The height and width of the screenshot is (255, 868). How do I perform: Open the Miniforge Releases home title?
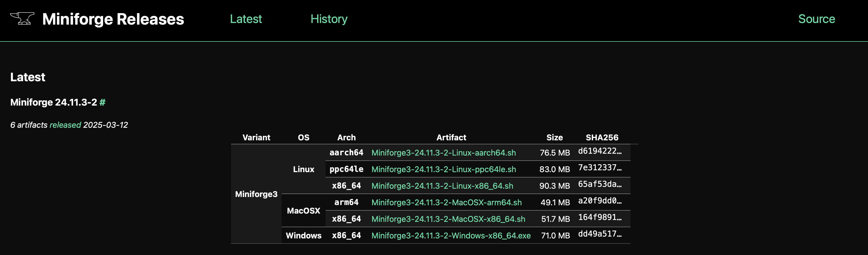[x=113, y=19]
